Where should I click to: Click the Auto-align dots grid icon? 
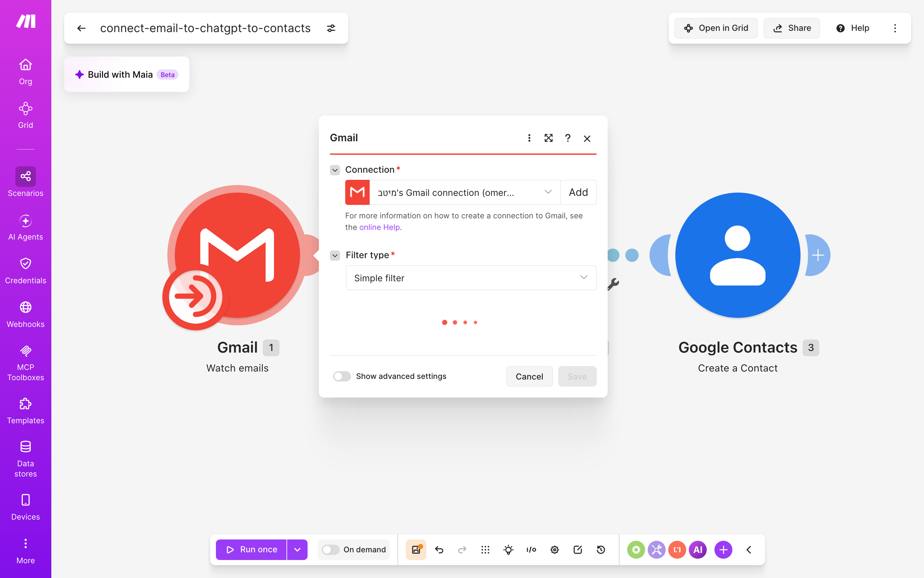click(x=485, y=550)
